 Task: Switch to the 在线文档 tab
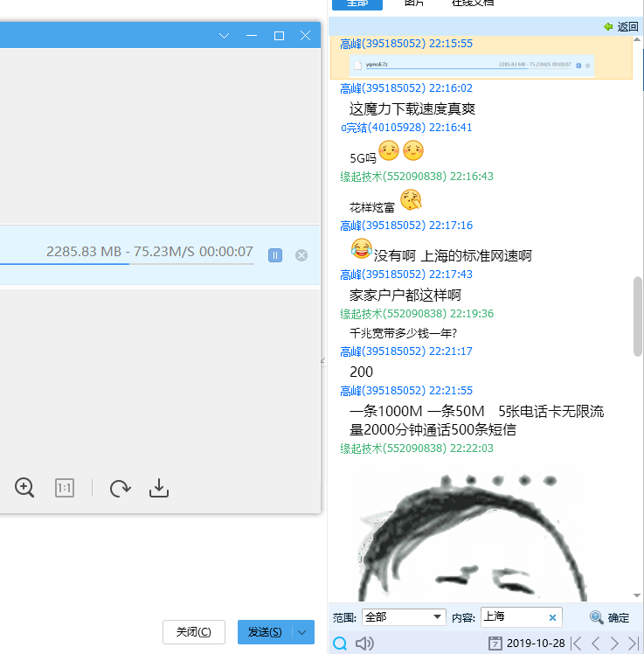coord(473,3)
